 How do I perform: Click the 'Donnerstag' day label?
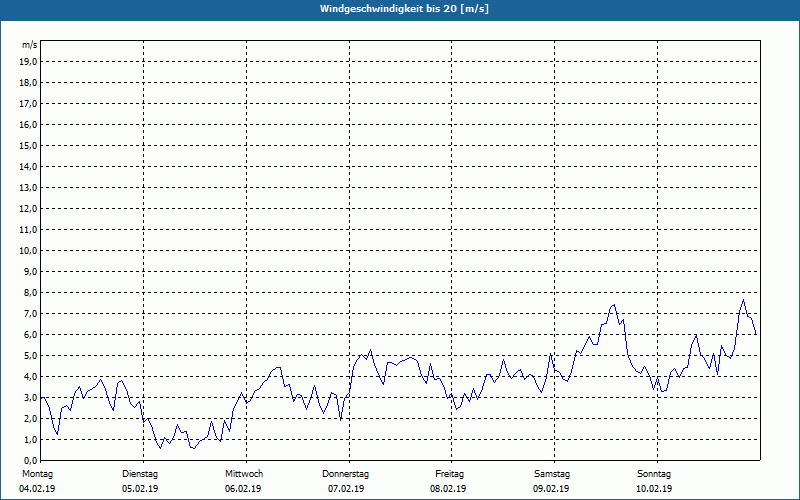345,474
